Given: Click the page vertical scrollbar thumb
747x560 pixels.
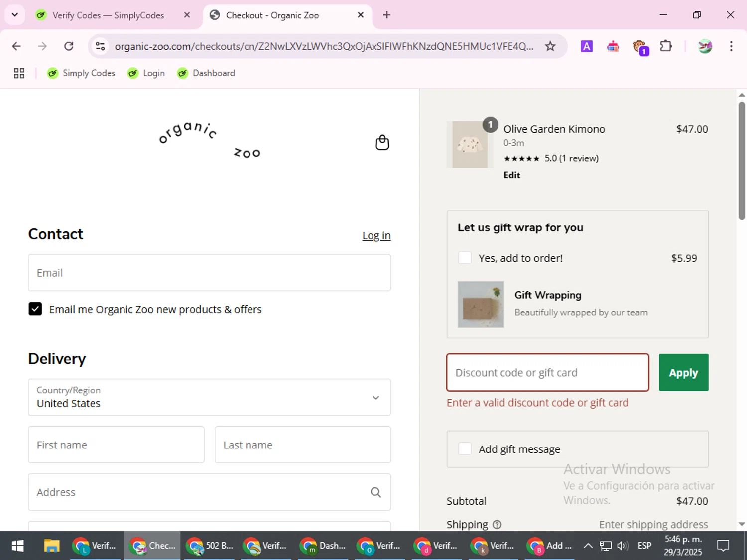Looking at the screenshot, I should [x=742, y=160].
